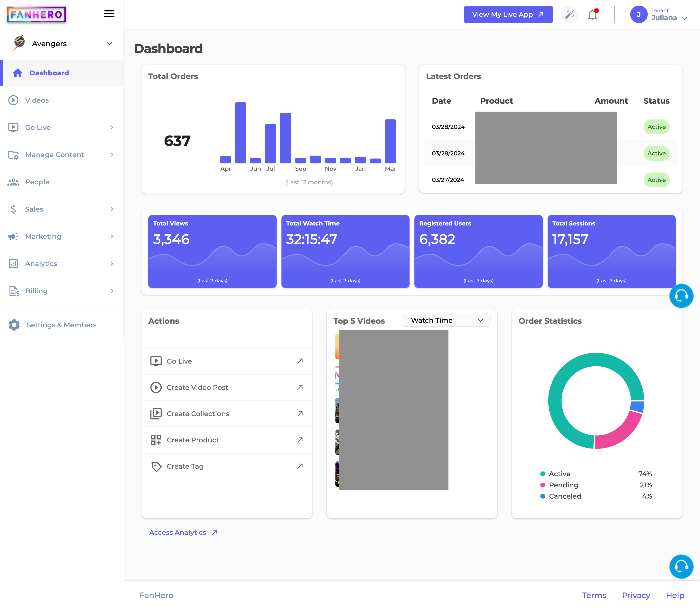Click the Create Product grid icon
This screenshot has width=700, height=610.
[156, 440]
